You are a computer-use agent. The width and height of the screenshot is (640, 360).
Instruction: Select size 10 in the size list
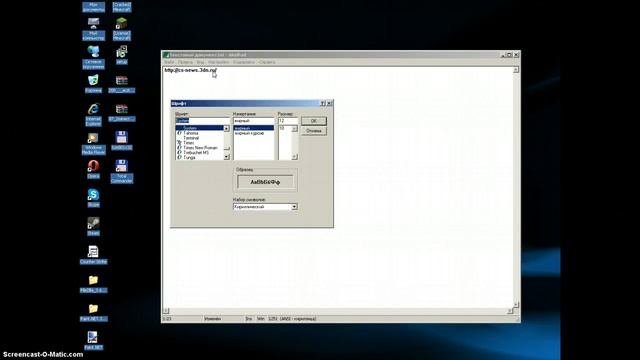tap(282, 128)
